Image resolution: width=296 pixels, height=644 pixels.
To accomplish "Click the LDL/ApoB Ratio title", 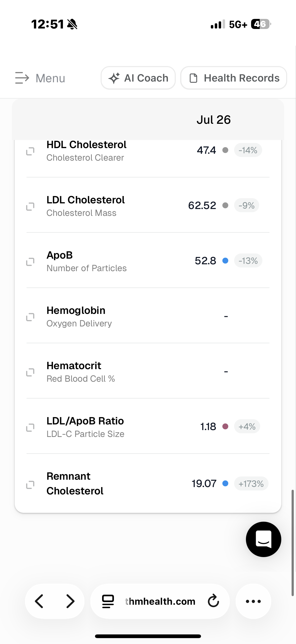I will pyautogui.click(x=85, y=421).
